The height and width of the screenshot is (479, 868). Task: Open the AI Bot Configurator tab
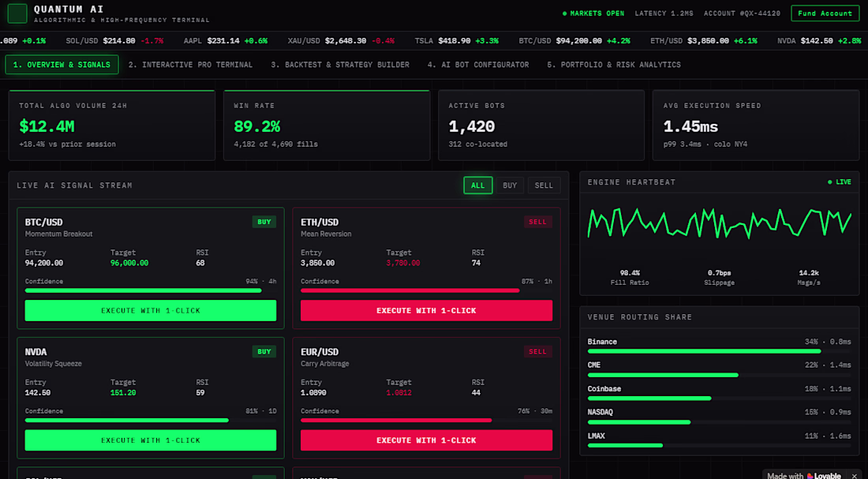tap(477, 65)
